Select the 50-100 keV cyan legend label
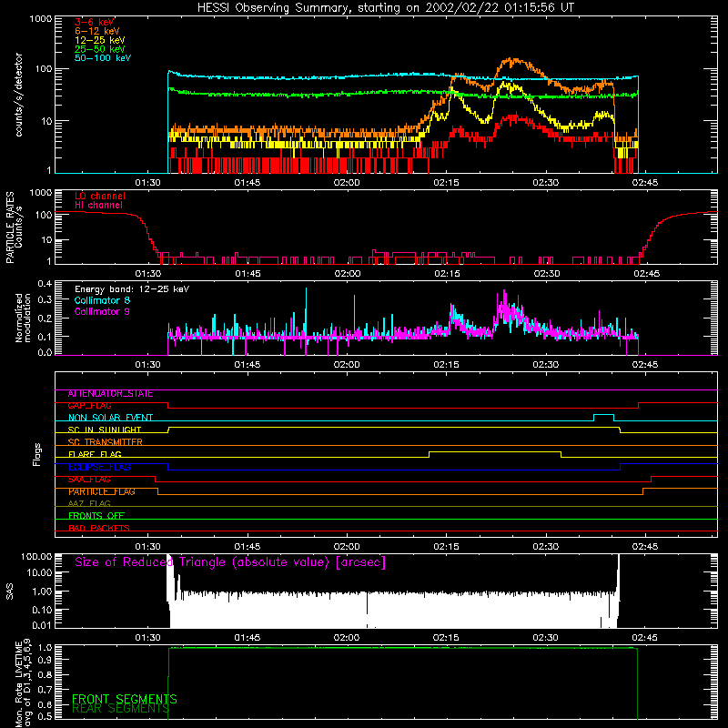The image size is (728, 728). pyautogui.click(x=103, y=58)
